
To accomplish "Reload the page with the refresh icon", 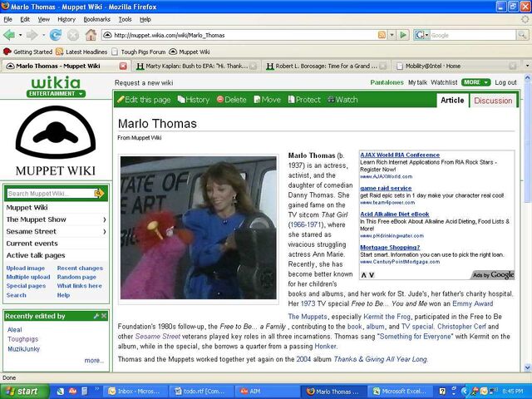I will click(x=56, y=35).
